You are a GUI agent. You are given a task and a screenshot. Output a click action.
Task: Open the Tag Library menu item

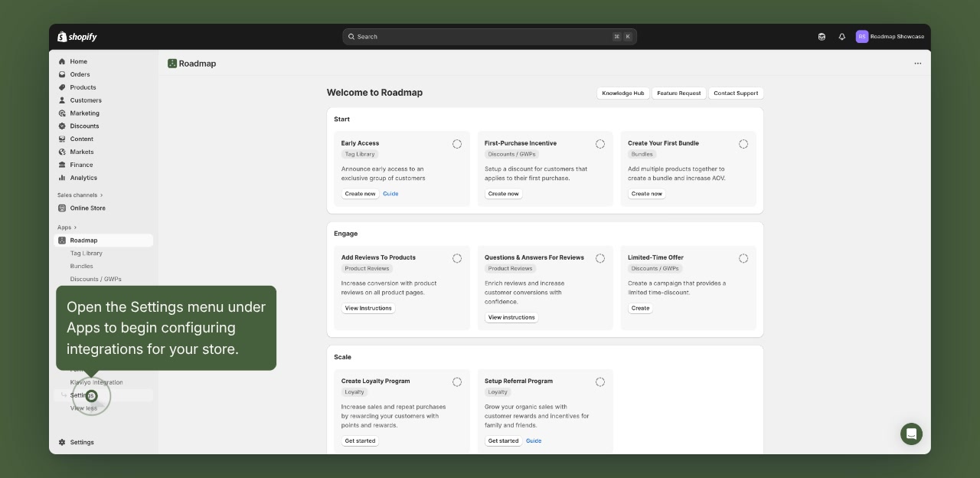pos(86,253)
